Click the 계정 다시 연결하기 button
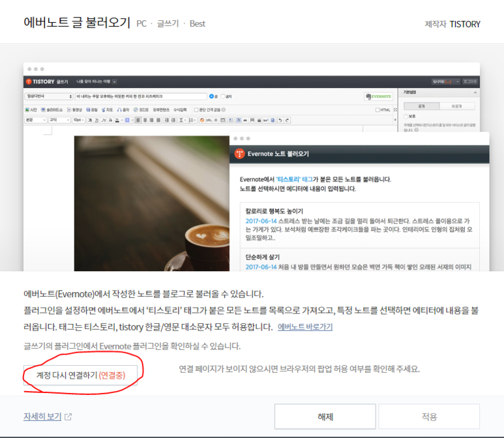The width and height of the screenshot is (504, 438). tap(80, 375)
